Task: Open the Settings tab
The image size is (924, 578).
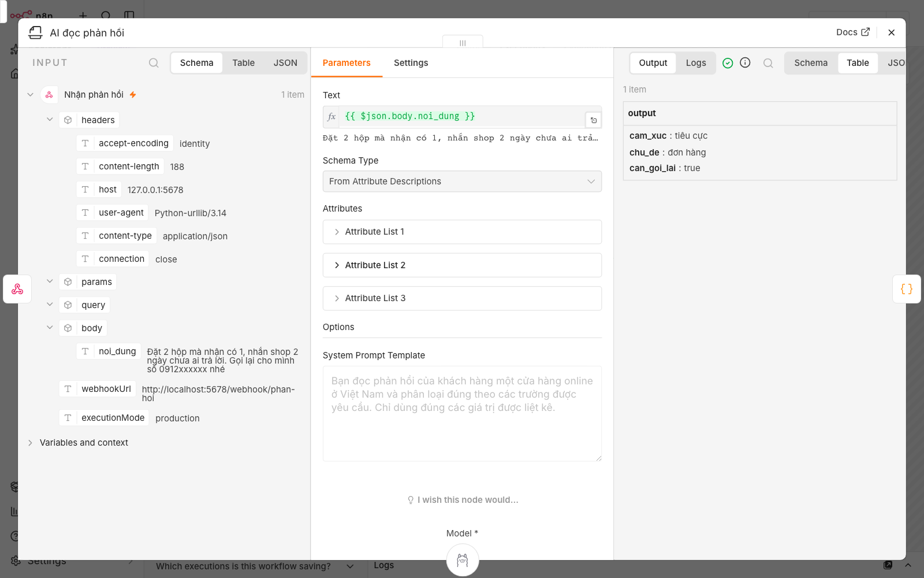Action: coord(411,63)
